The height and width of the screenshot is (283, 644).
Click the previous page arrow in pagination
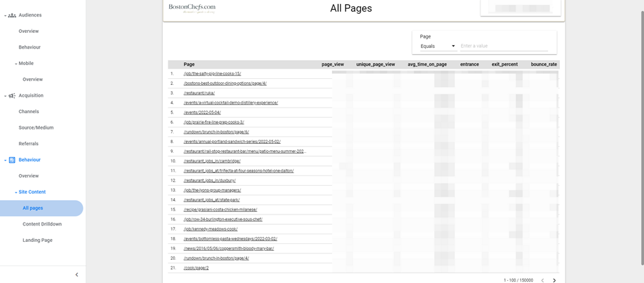543,280
